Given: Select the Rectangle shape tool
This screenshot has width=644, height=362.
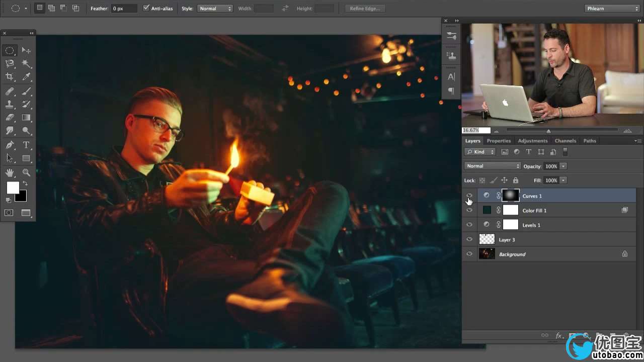Looking at the screenshot, I should (26, 158).
